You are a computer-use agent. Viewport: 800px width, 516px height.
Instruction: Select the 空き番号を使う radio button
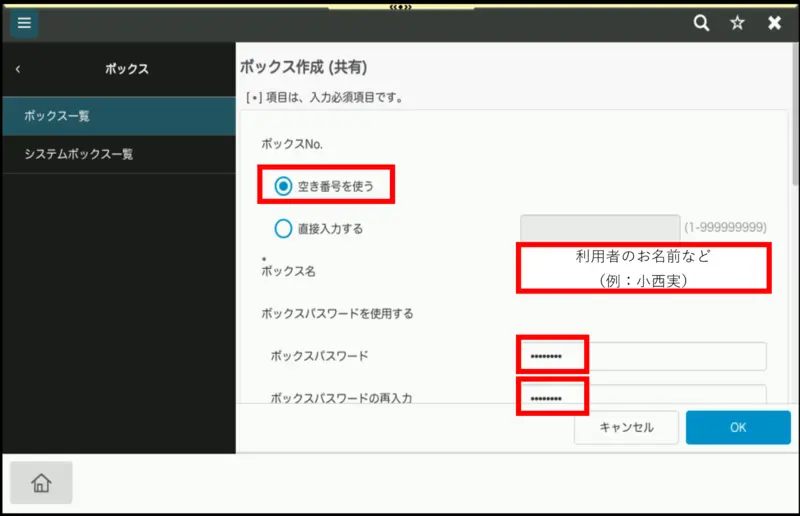coord(283,185)
